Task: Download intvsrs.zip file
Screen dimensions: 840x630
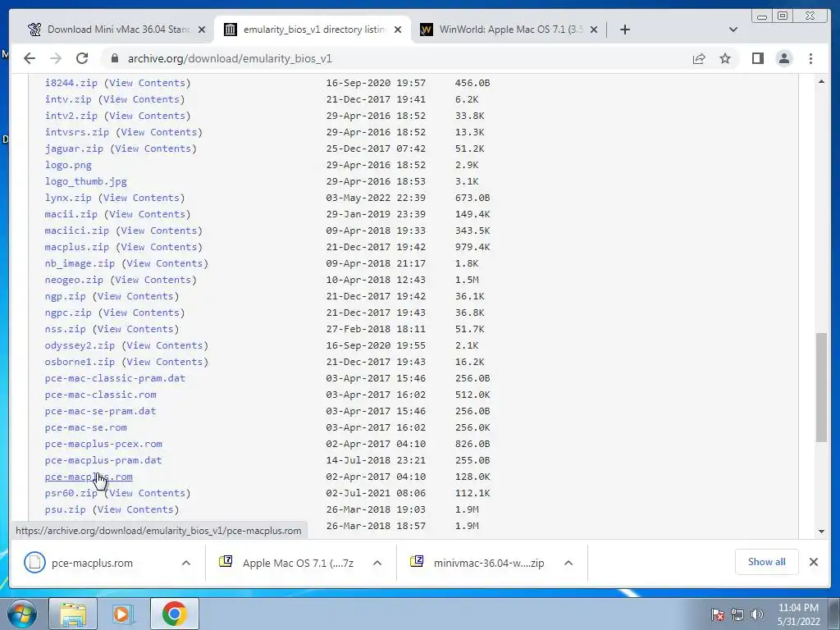Action: (x=77, y=132)
